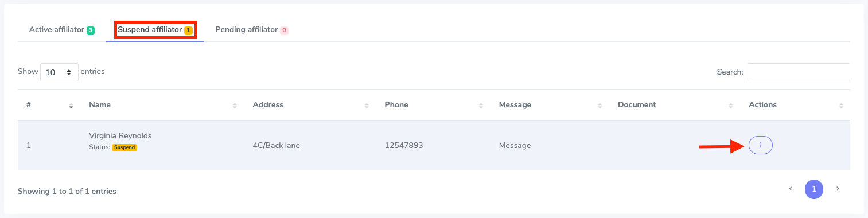
Task: Select the Suspend affiliator tab
Action: 155,30
